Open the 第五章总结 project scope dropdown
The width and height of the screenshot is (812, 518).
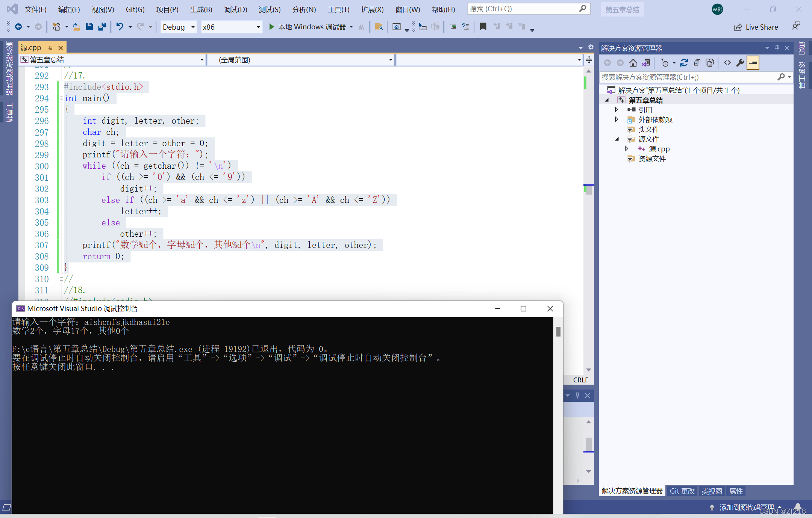coord(112,60)
